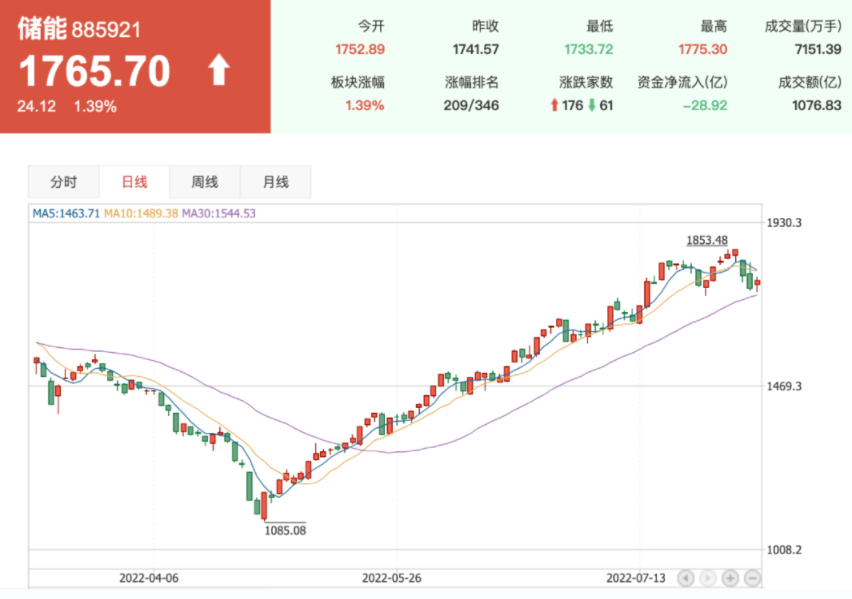Click the MA10:1489.38 legend label

pos(142,213)
